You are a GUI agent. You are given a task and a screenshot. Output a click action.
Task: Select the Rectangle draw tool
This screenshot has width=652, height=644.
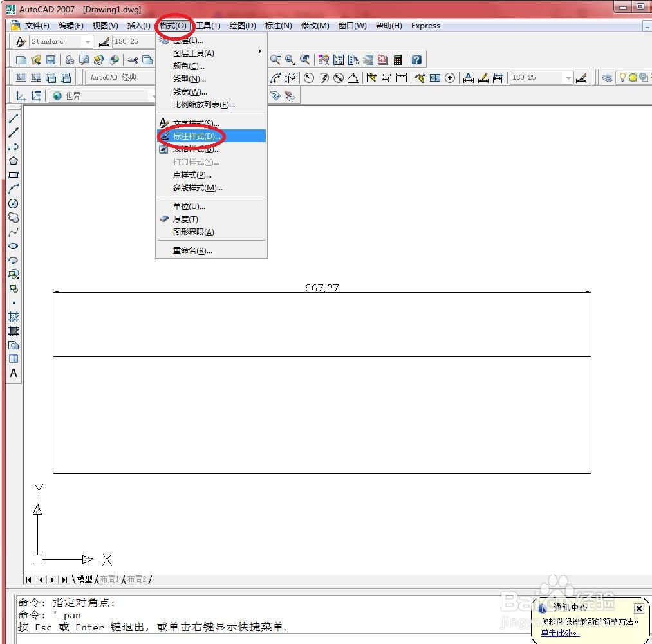(x=14, y=175)
